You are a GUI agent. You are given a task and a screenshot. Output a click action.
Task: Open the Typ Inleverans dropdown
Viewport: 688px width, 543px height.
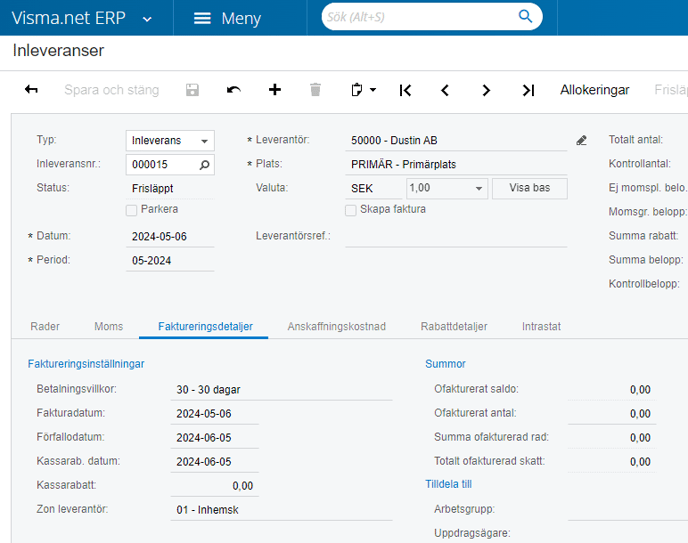(x=170, y=141)
